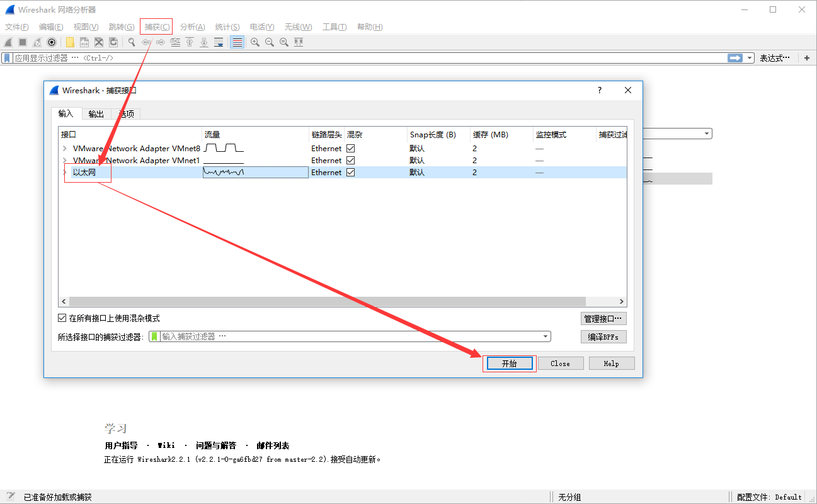Open the display filter history dropdown
The image size is (817, 504).
point(750,58)
